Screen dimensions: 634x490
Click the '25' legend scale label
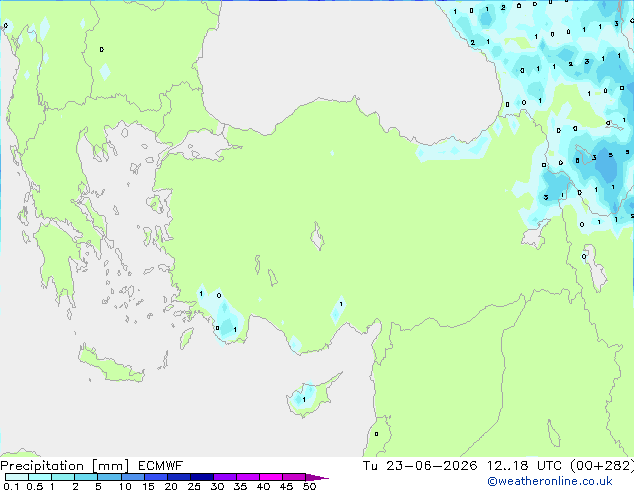coord(194,486)
